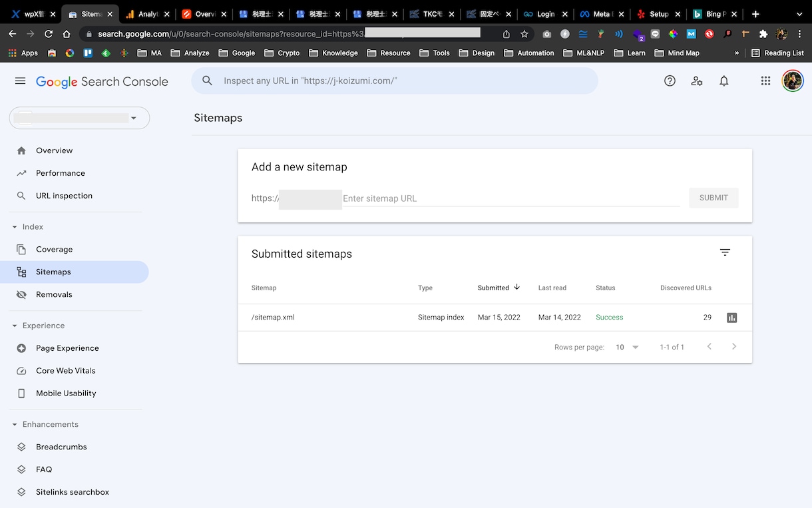
Task: Go to previous page of sitemaps
Action: [709, 346]
